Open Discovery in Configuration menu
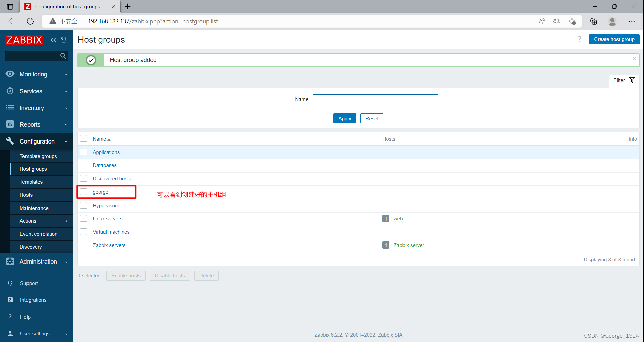 coord(31,247)
